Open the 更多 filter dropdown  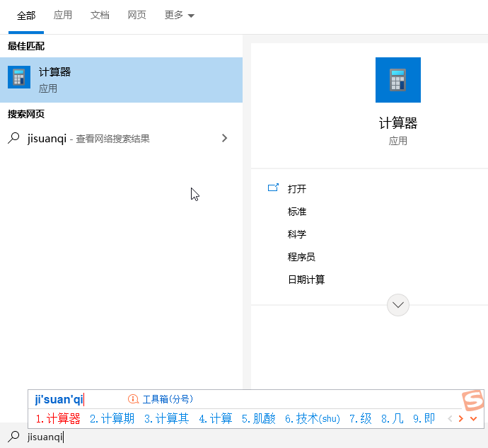(179, 15)
